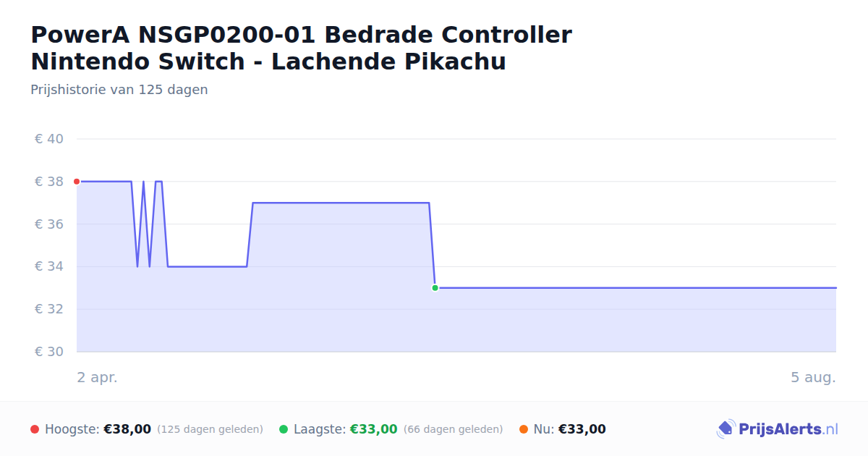Click the Nu €33,00 current price
This screenshot has width=868, height=456.
(582, 429)
